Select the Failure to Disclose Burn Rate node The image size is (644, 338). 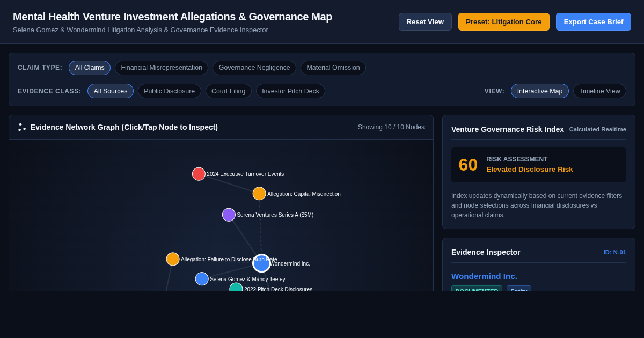click(173, 259)
